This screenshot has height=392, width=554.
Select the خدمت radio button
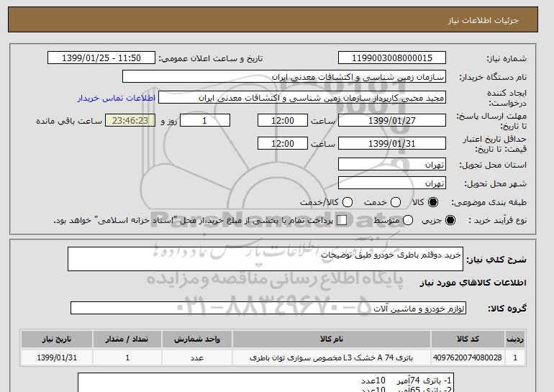(x=396, y=202)
